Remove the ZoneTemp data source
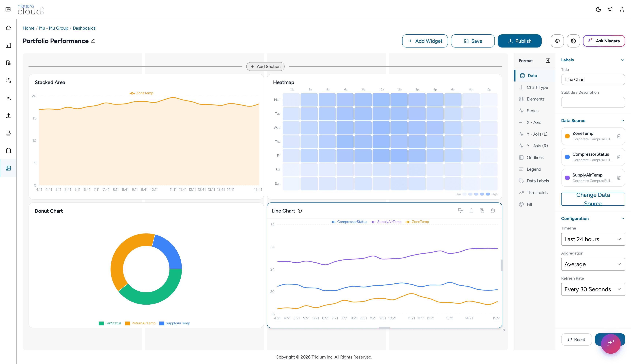The height and width of the screenshot is (364, 631). (x=619, y=136)
